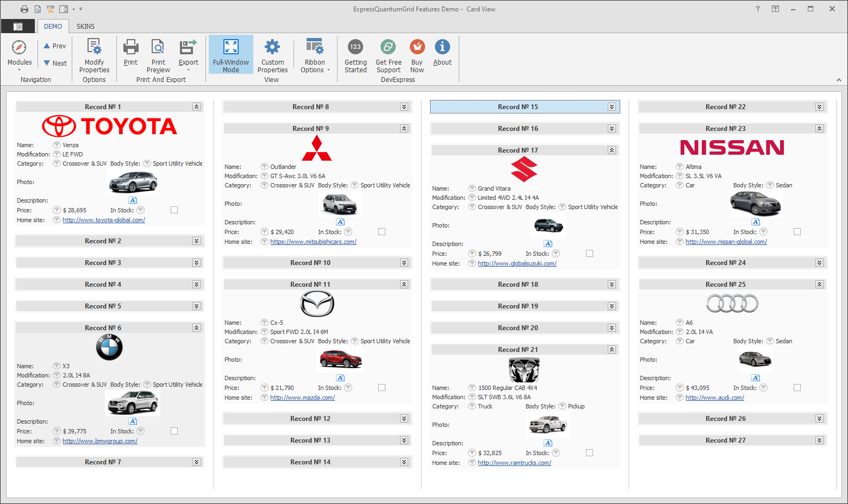Viewport: 848px width, 504px height.
Task: Expand the Record № 22 card
Action: (x=819, y=107)
